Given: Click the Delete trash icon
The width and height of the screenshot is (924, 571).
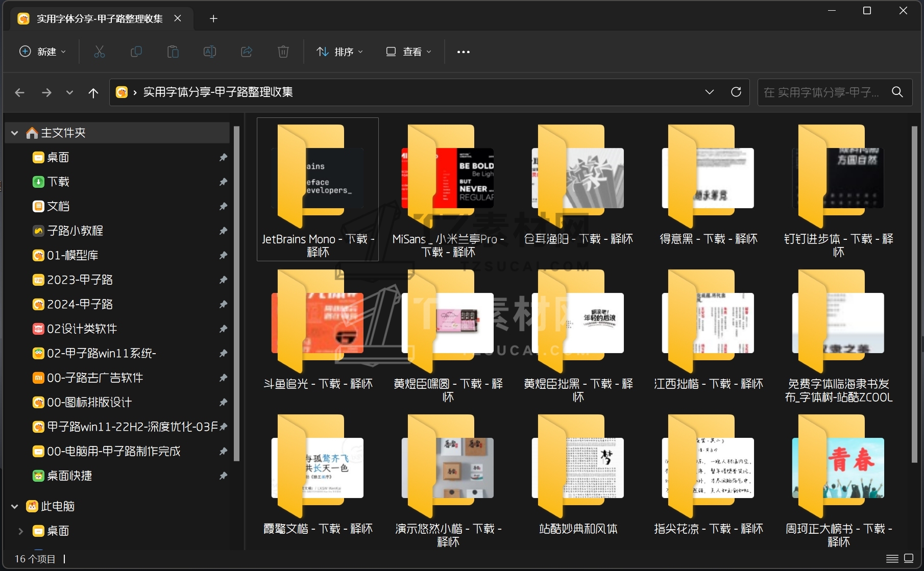Looking at the screenshot, I should click(x=283, y=52).
